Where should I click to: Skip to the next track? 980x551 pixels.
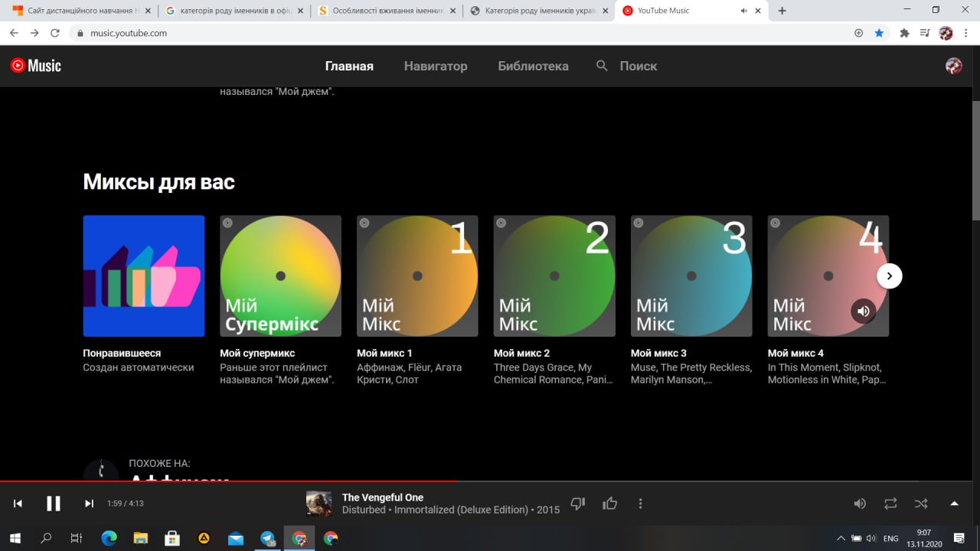point(89,503)
